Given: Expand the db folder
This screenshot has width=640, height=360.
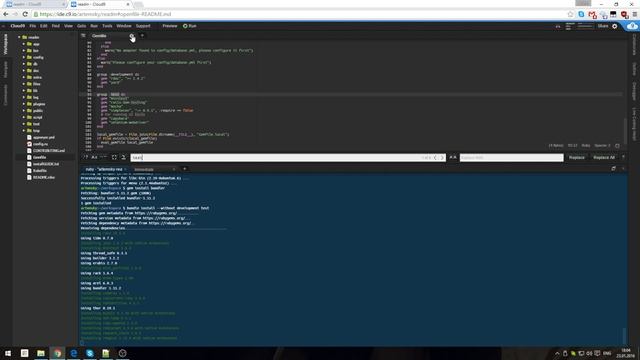Looking at the screenshot, I should (x=24, y=64).
